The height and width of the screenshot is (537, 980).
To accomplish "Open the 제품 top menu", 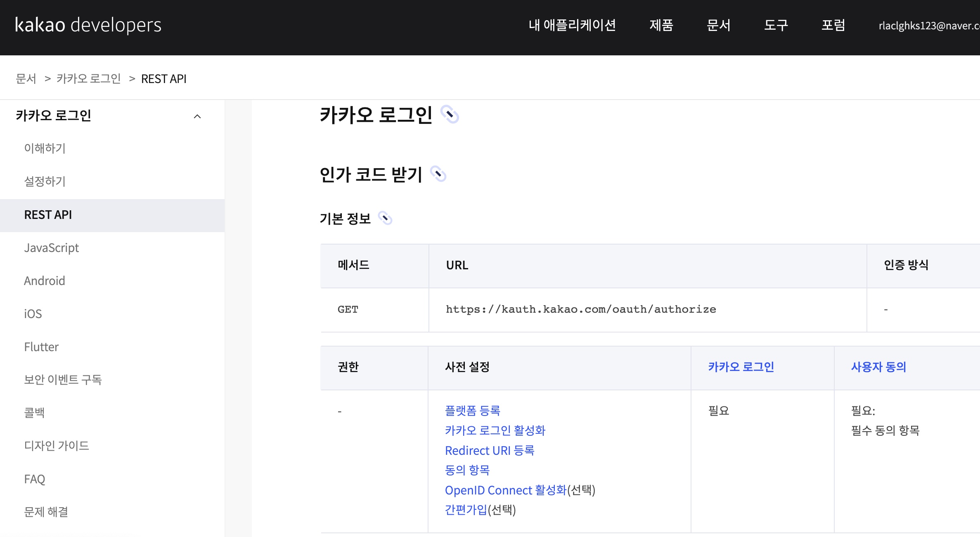I will pos(661,25).
